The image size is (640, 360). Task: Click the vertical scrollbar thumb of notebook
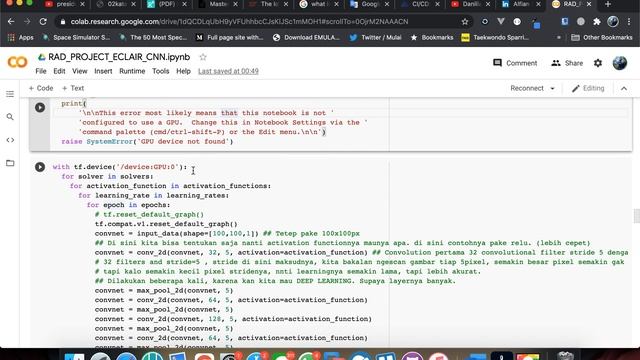[637, 216]
